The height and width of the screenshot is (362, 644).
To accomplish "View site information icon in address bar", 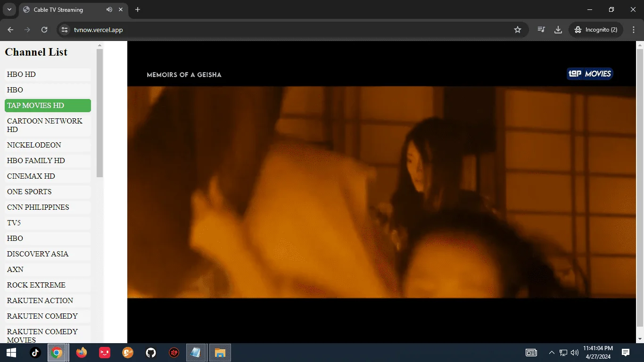I will tap(65, 30).
